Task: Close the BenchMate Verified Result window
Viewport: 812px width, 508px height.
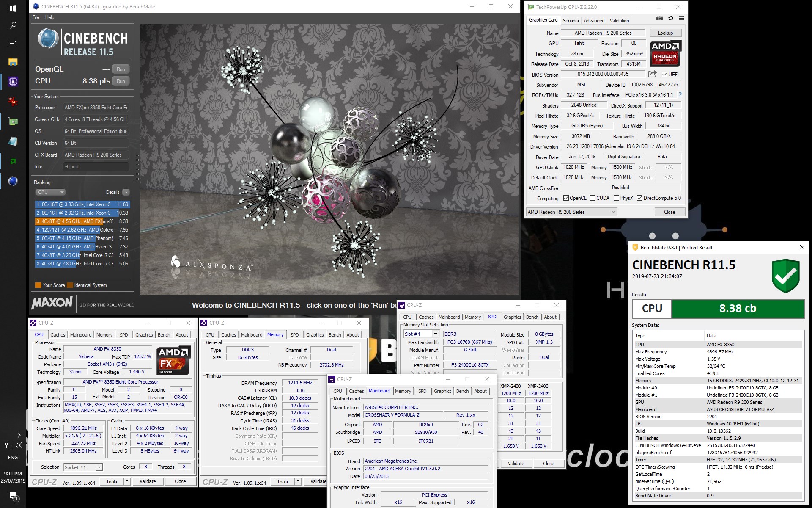Action: point(802,247)
